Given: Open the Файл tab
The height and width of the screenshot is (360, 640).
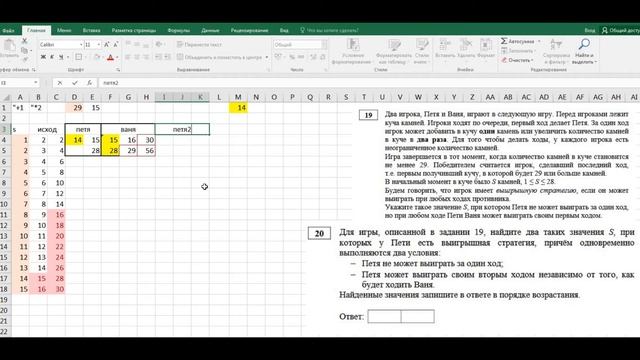Looking at the screenshot, I should pos(9,30).
